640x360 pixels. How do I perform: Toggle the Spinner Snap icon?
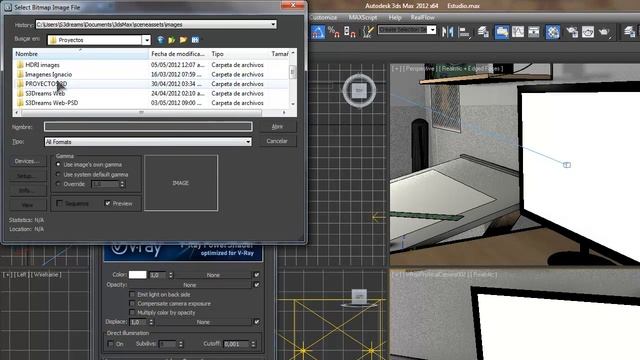click(349, 32)
